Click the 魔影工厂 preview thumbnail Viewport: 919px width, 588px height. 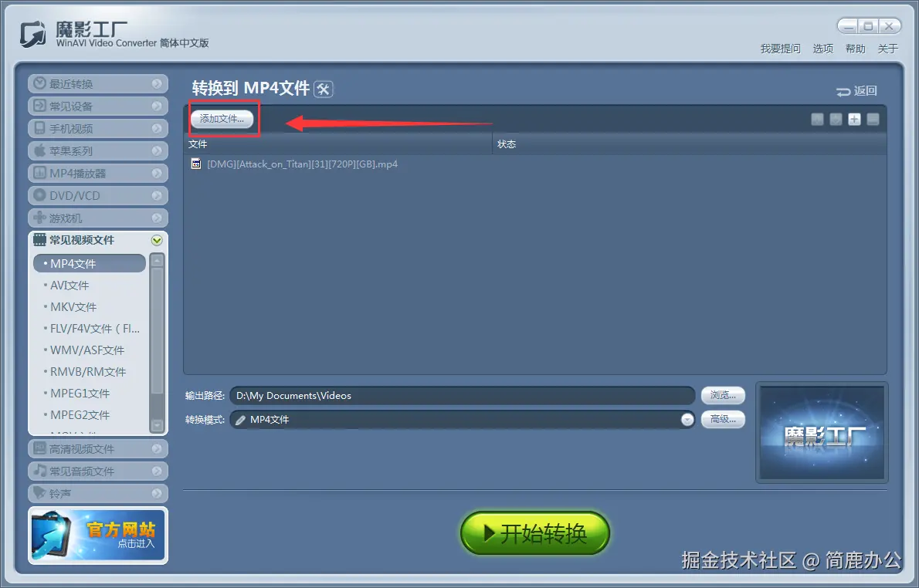(822, 433)
